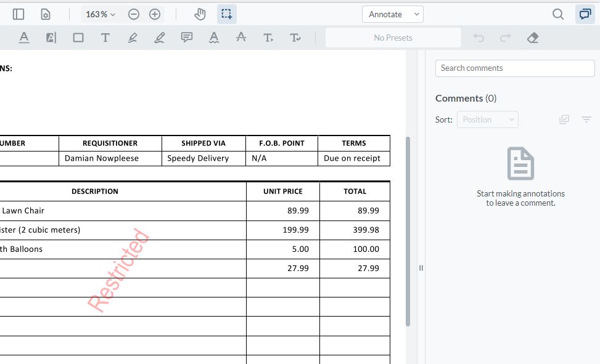The image size is (600, 364).
Task: Open the comments filter
Action: 586,119
